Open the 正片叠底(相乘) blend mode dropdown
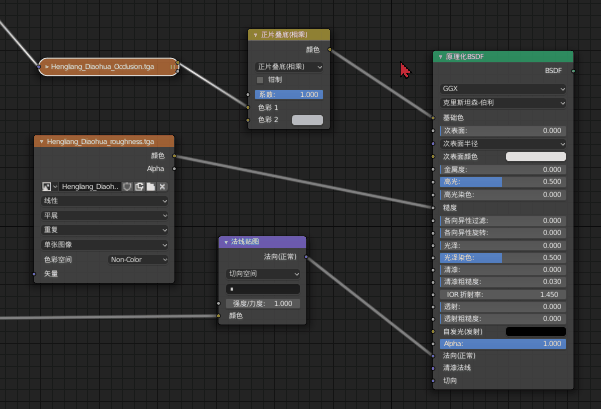This screenshot has width=601, height=409. pyautogui.click(x=289, y=67)
